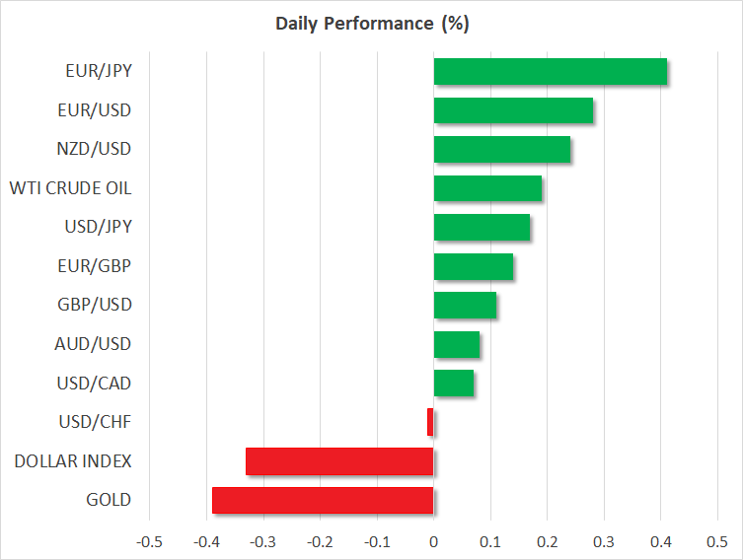Select the GBP/USD bar

coord(465,306)
